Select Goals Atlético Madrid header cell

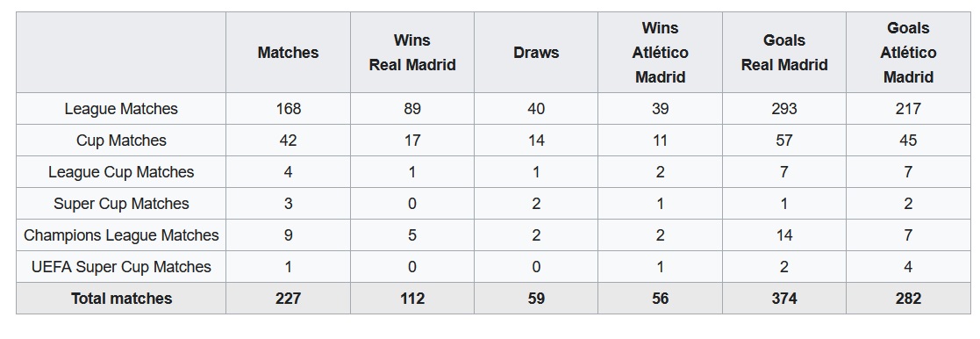click(908, 53)
